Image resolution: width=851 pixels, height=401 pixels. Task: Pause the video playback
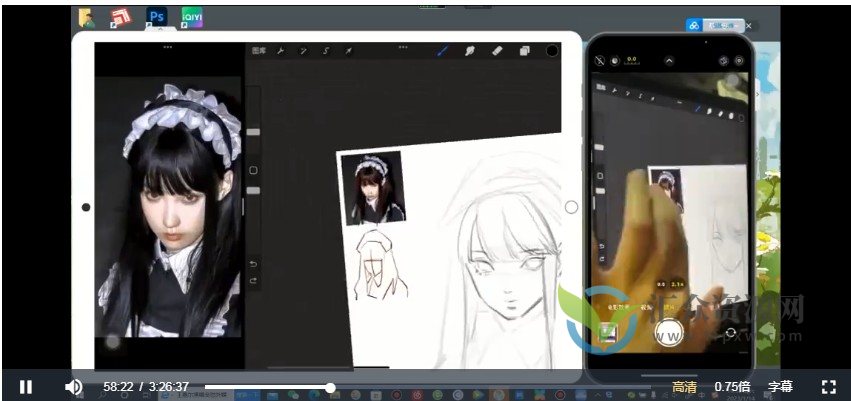coord(26,387)
